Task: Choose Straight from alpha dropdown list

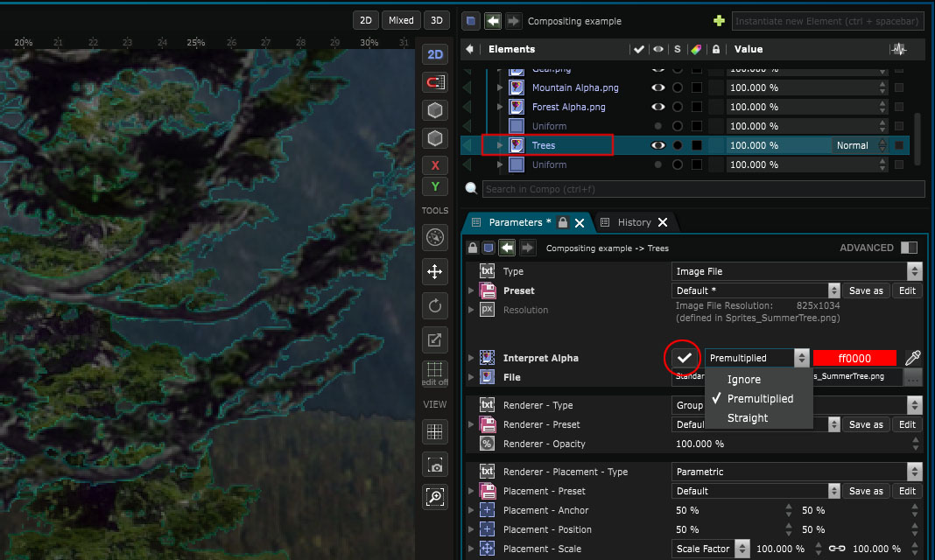Action: pyautogui.click(x=747, y=417)
